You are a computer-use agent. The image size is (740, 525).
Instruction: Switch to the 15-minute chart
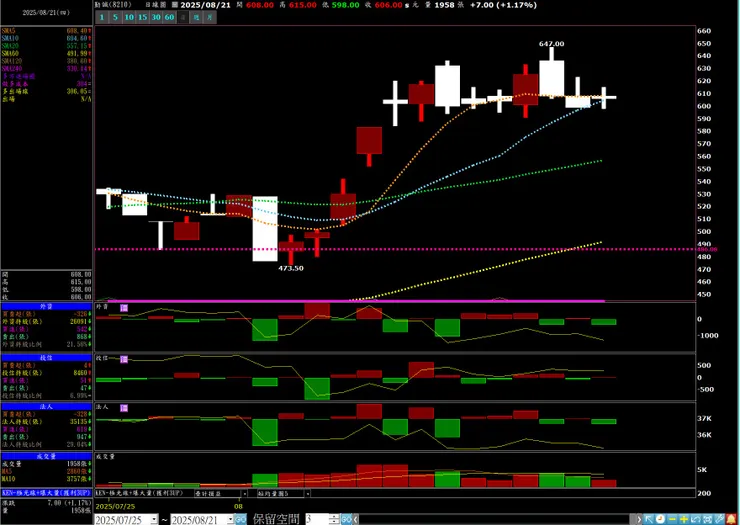[143, 17]
